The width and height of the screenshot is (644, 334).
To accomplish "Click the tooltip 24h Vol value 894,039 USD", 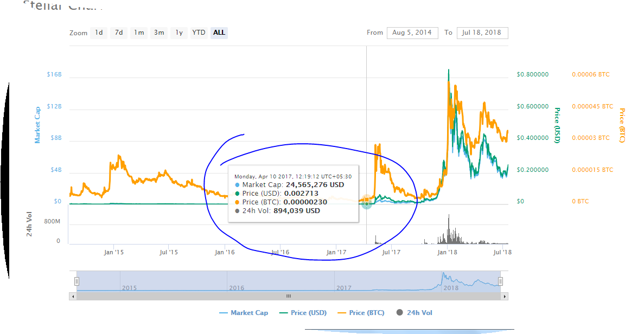I will click(297, 211).
